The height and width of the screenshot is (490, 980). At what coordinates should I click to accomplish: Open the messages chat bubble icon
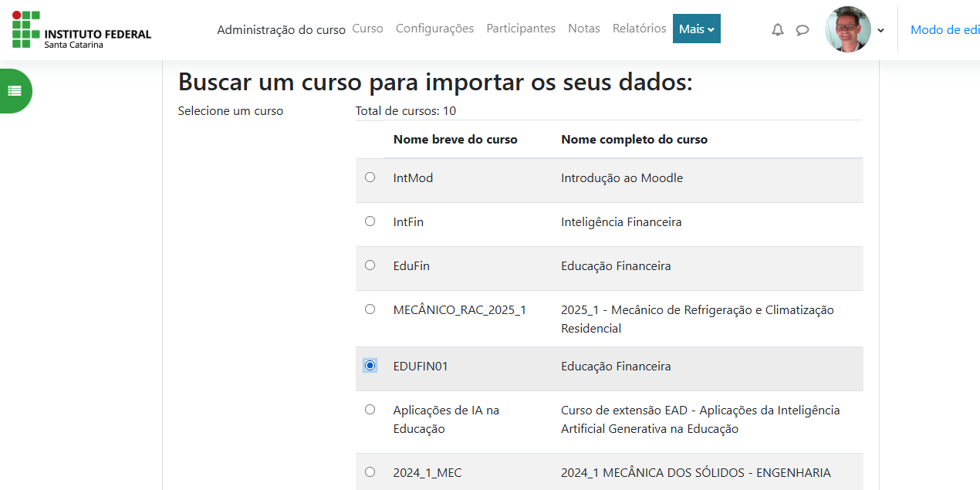(x=803, y=30)
